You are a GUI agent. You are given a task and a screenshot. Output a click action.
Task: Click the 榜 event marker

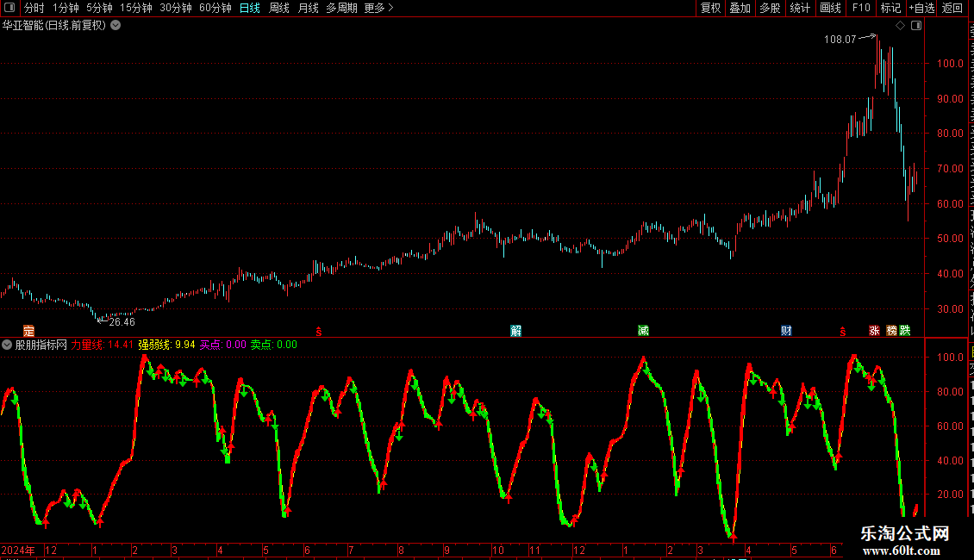coord(891,331)
